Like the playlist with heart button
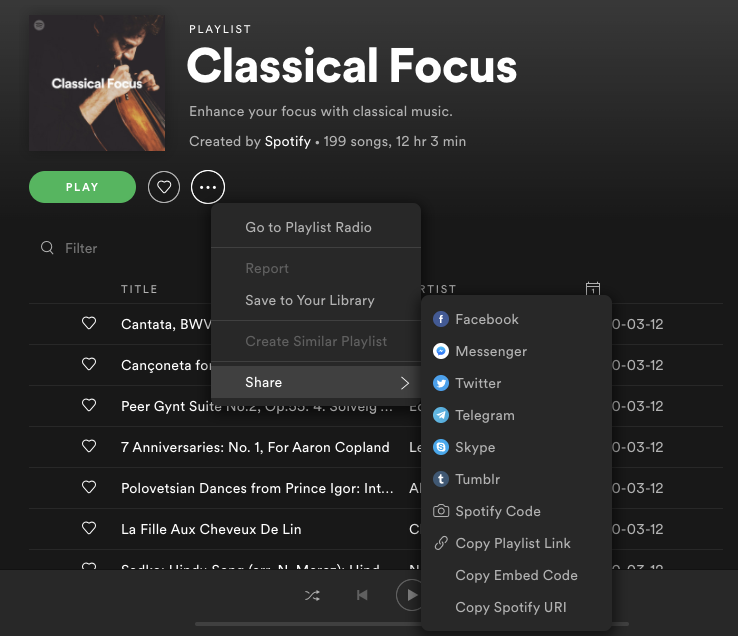This screenshot has height=636, width=738. (x=164, y=187)
